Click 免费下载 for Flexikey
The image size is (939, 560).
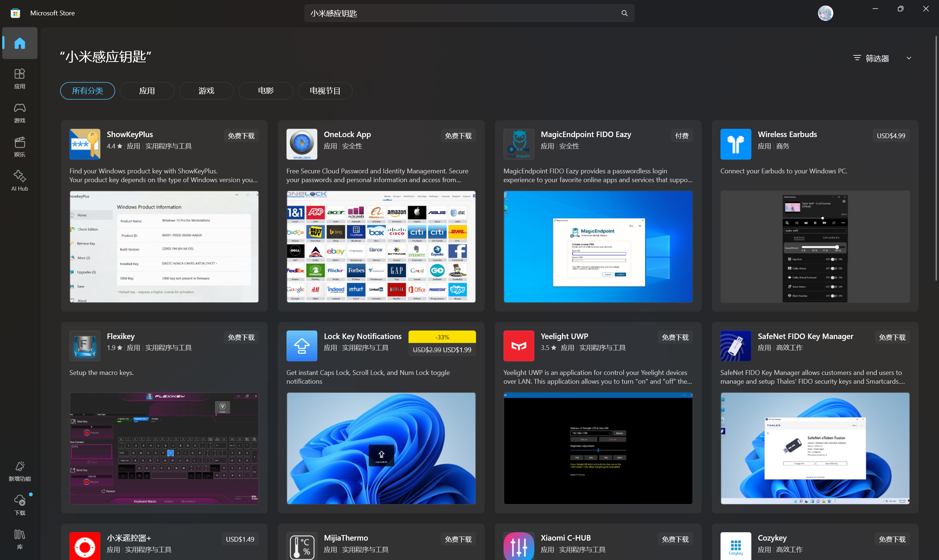(241, 338)
